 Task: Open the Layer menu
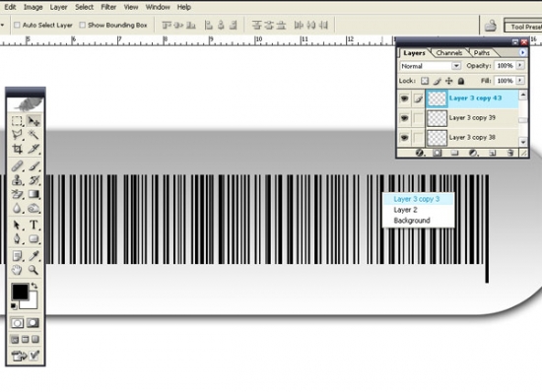(x=58, y=7)
